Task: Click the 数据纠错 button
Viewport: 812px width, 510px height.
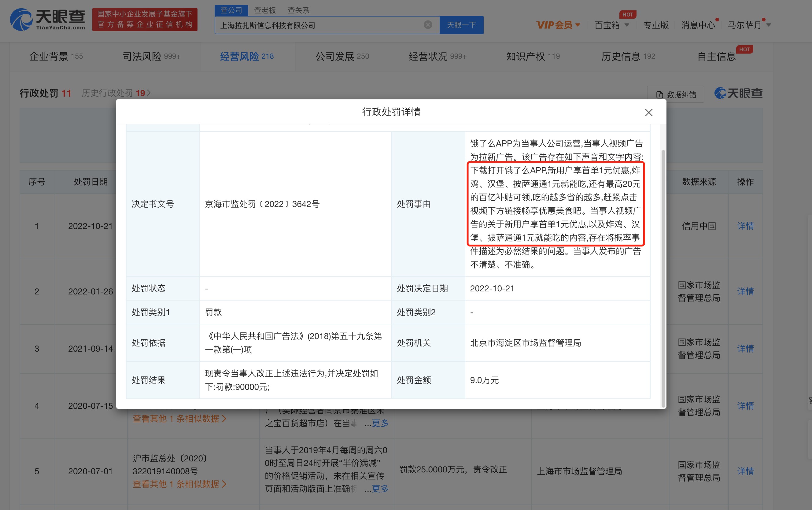Action: point(675,94)
